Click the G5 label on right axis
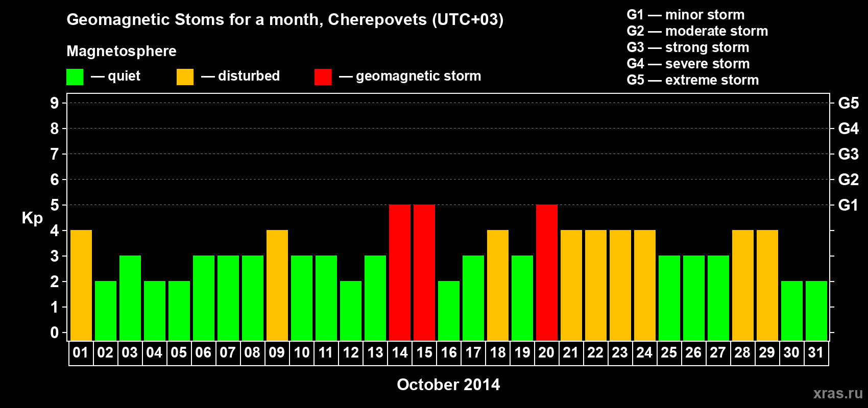This screenshot has width=868, height=408. click(x=848, y=103)
